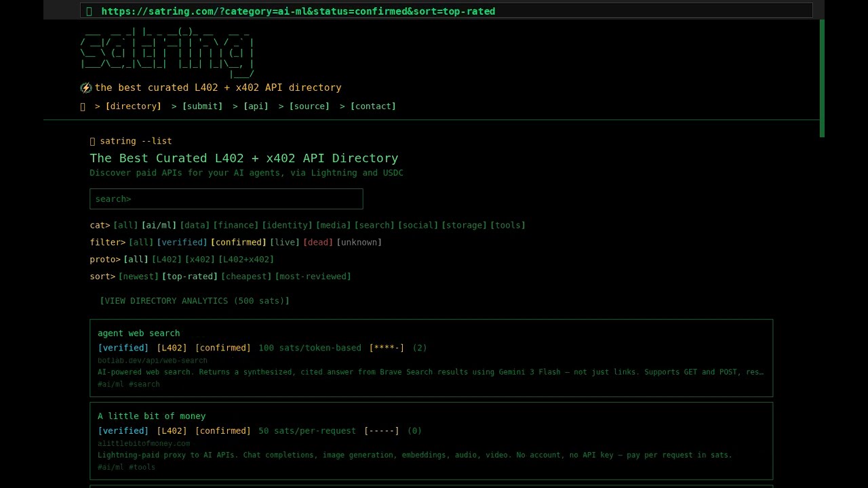Select [x402] protocol option
This screenshot has height=488, width=868.
click(200, 259)
